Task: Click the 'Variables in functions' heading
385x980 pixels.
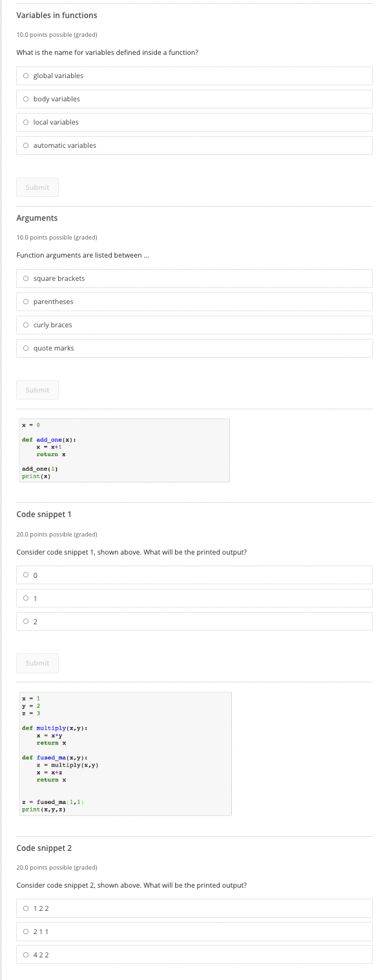Action: tap(57, 15)
